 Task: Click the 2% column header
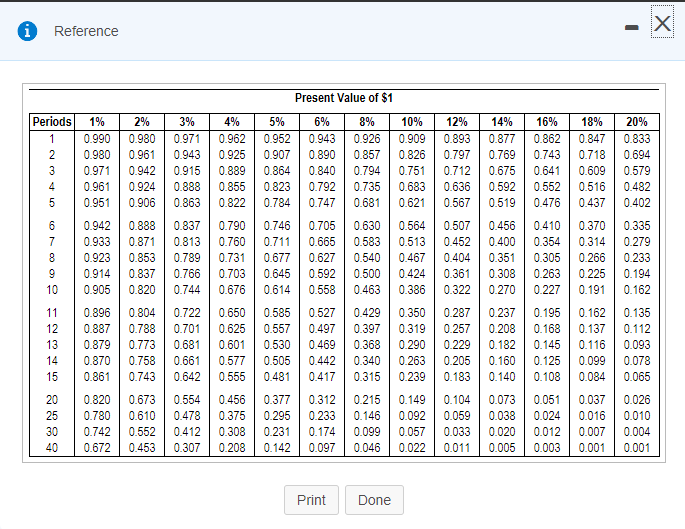tap(142, 121)
